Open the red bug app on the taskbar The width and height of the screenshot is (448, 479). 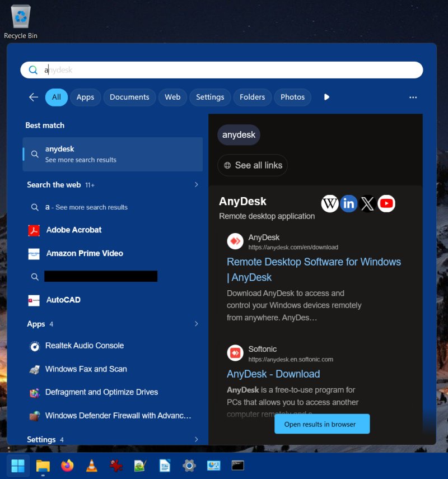[116, 466]
